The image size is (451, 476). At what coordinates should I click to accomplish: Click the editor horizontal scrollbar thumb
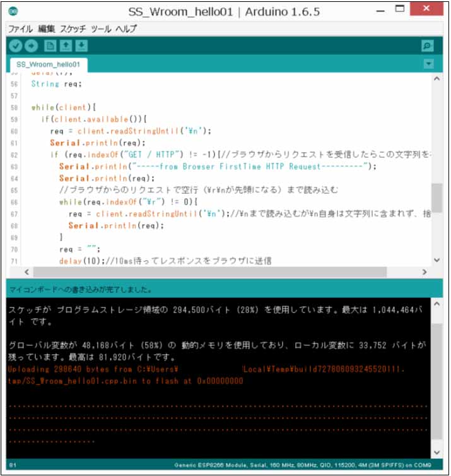point(207,271)
